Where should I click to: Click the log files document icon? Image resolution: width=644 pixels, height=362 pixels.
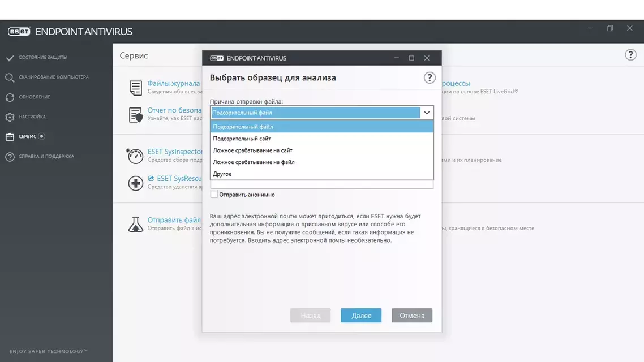136,88
